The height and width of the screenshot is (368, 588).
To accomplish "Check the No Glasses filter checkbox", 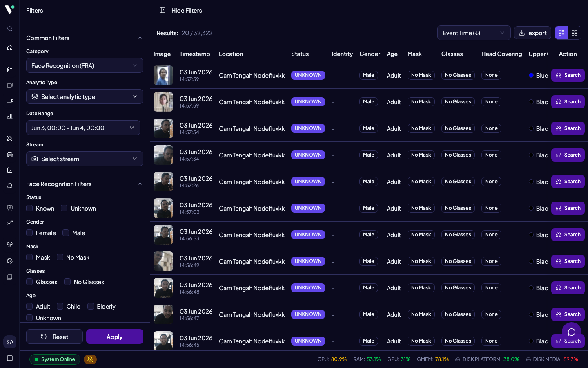I will pos(67,282).
